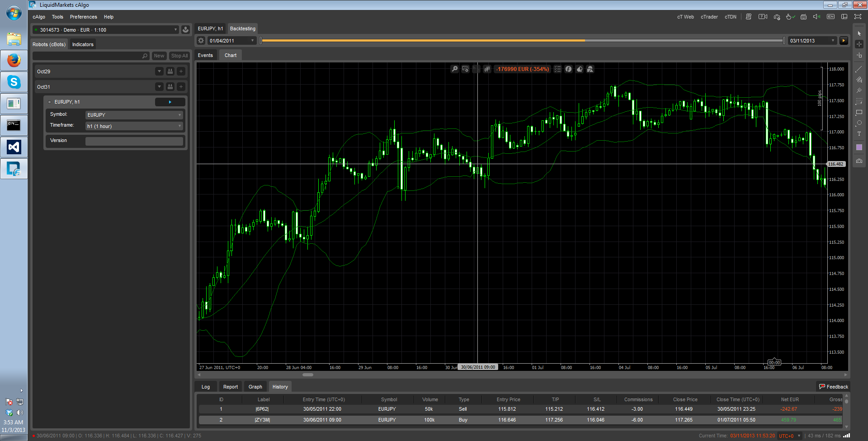Open the video help icon

click(x=763, y=17)
